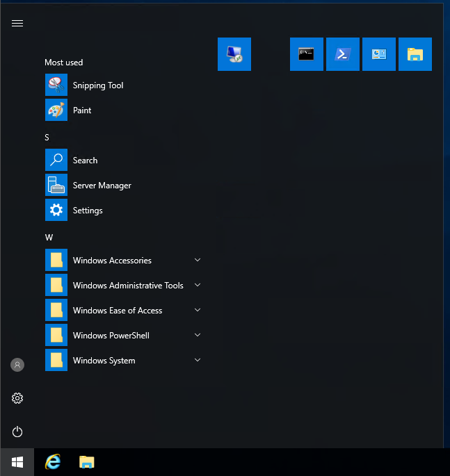Click the Server Manager icon

[x=56, y=185]
